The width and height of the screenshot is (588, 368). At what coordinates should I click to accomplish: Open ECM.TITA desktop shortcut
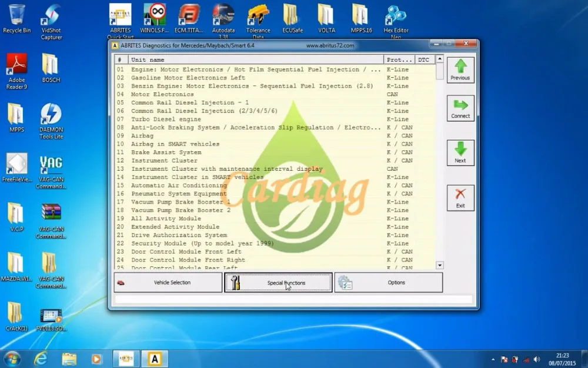click(x=189, y=19)
